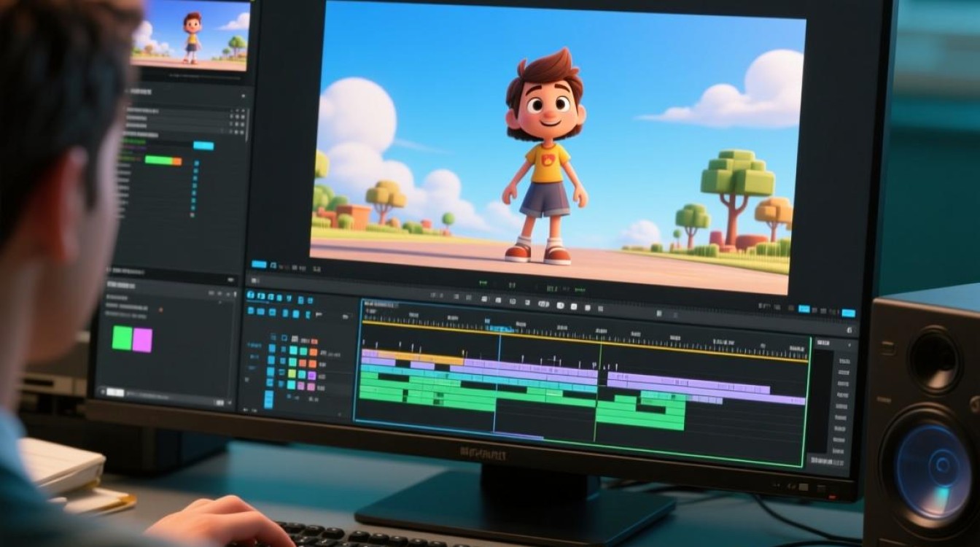Toggle the first track's blue square in the track header
Image resolution: width=980 pixels, height=547 pixels.
[272, 349]
